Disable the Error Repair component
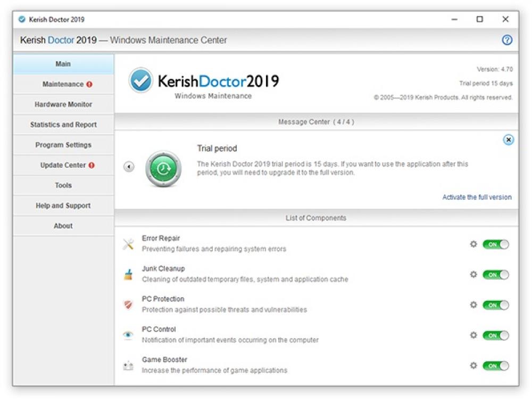The height and width of the screenshot is (402, 532). click(x=495, y=244)
